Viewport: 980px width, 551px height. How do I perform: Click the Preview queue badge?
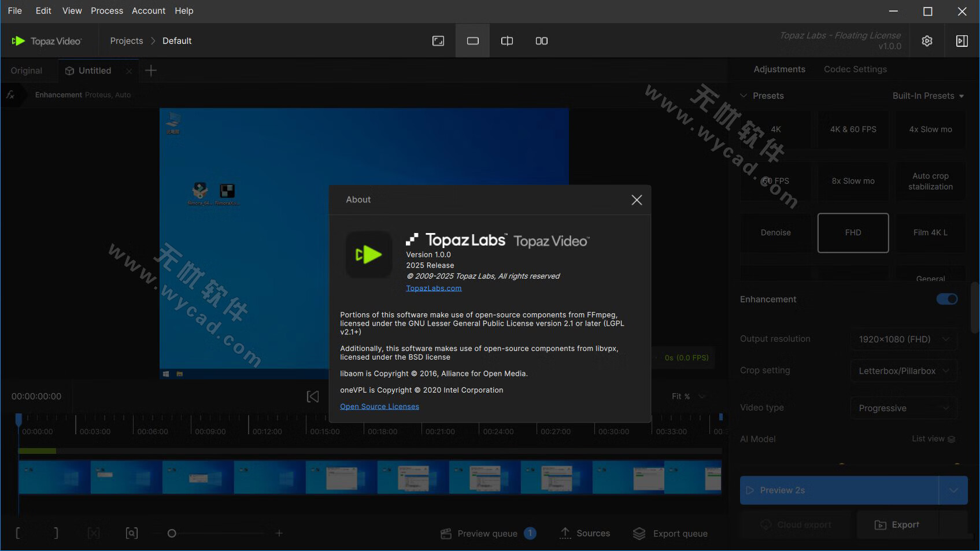point(530,533)
